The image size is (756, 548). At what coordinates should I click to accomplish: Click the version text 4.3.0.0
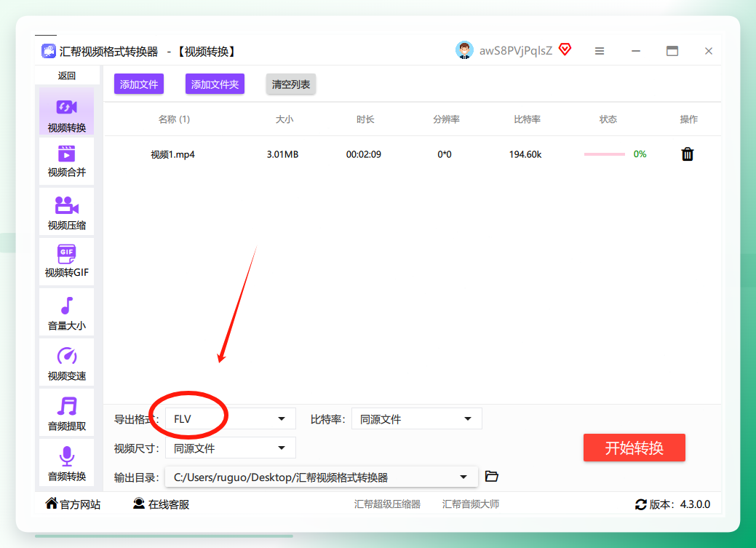(x=695, y=504)
